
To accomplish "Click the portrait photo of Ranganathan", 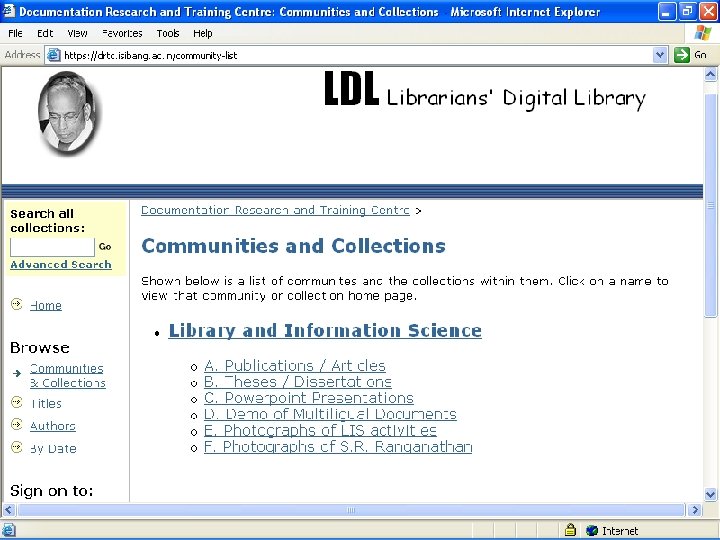I will click(68, 113).
